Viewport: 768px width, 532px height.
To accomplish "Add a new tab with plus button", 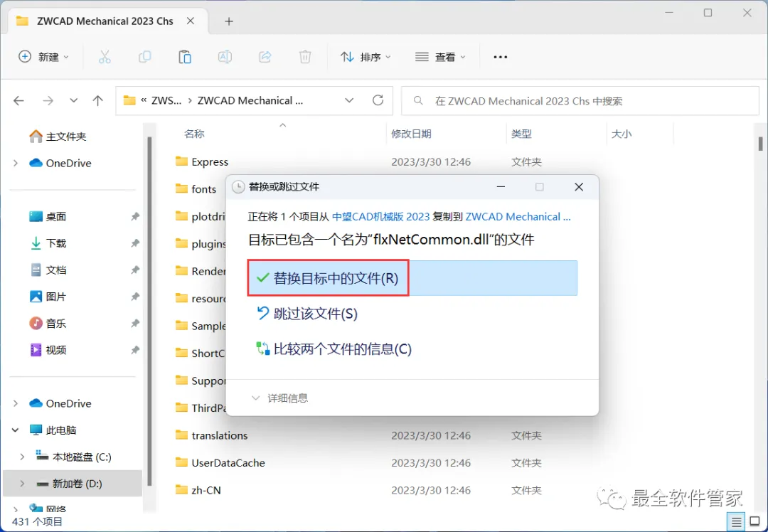I will [229, 21].
